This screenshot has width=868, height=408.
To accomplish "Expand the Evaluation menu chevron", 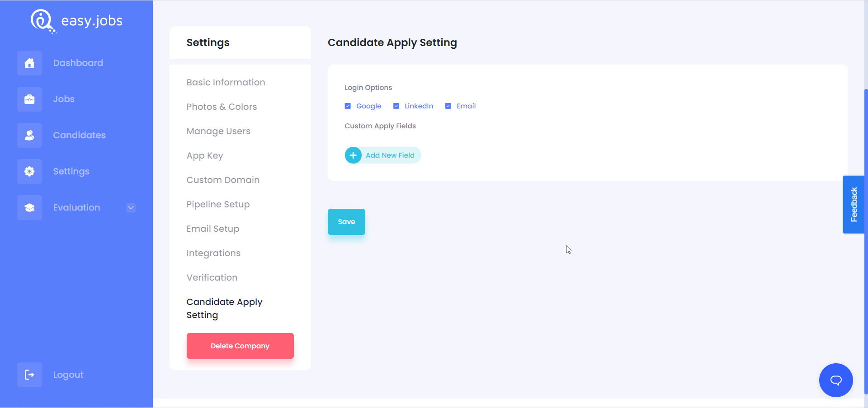I will click(x=131, y=207).
